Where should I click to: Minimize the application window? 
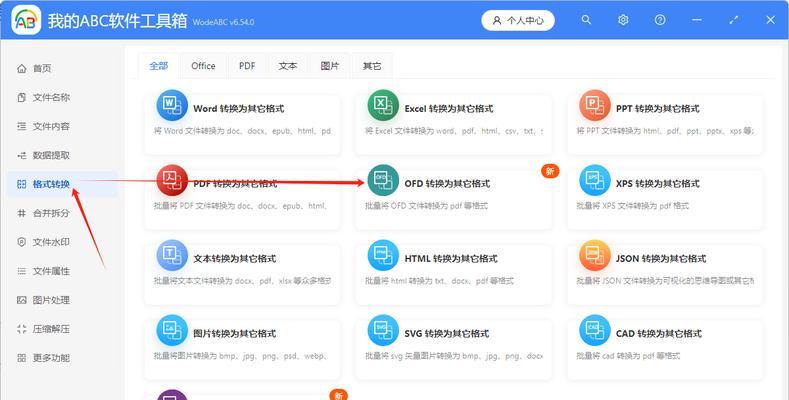697,20
